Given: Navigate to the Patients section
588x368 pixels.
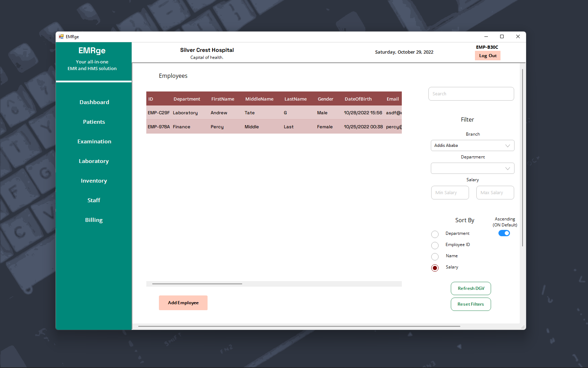Looking at the screenshot, I should (x=94, y=122).
